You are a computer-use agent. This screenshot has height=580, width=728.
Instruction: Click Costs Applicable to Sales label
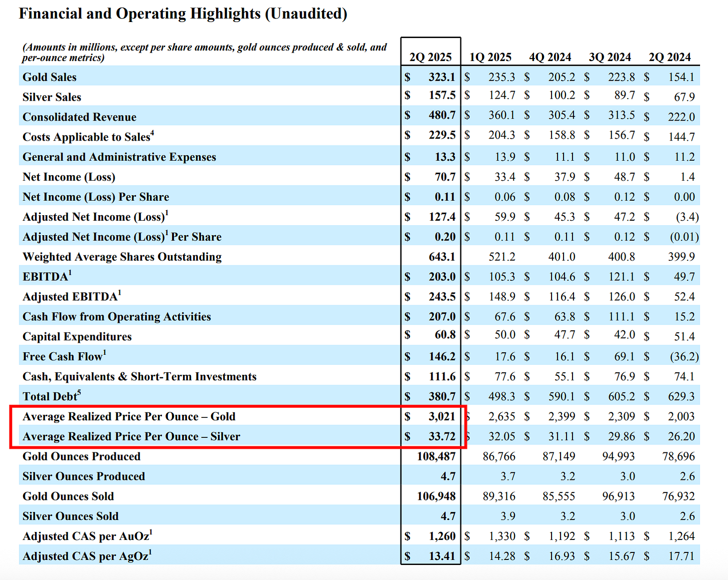(x=88, y=137)
